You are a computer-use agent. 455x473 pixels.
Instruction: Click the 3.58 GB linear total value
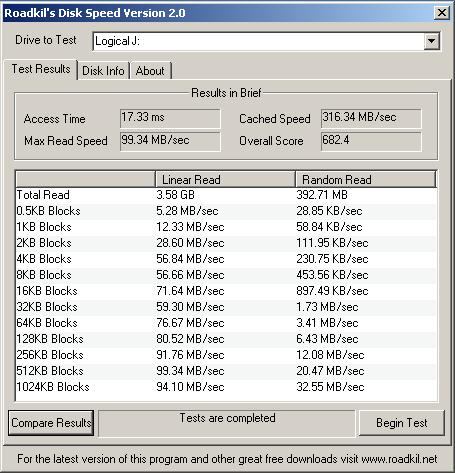(175, 195)
